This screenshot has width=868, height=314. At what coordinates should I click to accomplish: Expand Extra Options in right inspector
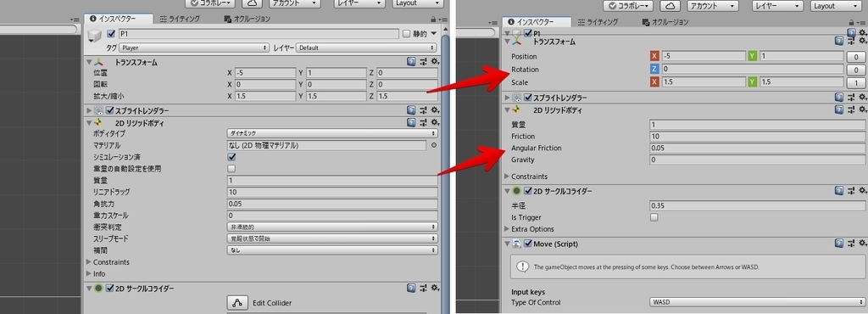coord(507,229)
